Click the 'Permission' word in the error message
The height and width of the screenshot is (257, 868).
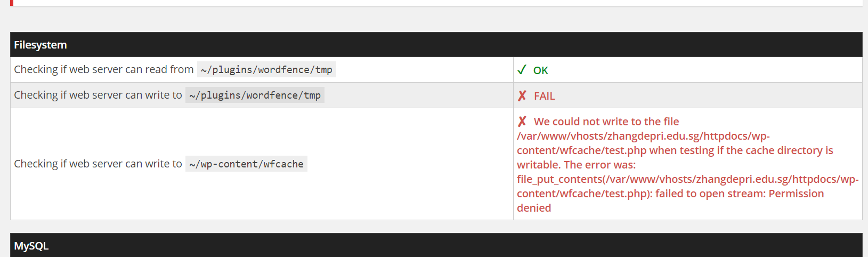796,194
